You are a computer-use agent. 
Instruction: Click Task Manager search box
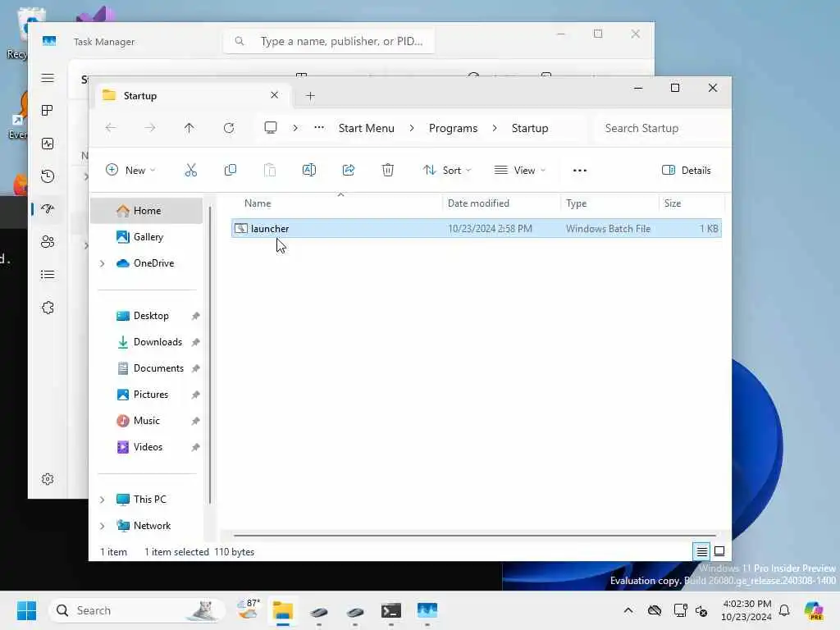(329, 41)
